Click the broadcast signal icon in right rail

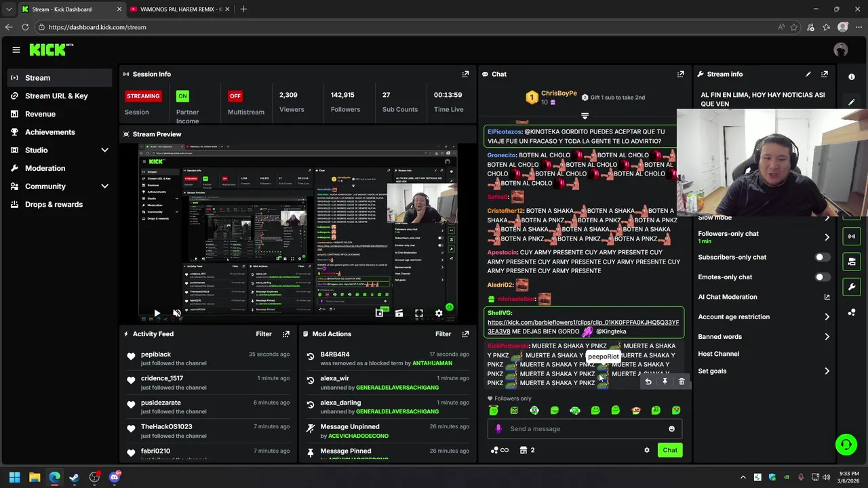[x=852, y=236]
